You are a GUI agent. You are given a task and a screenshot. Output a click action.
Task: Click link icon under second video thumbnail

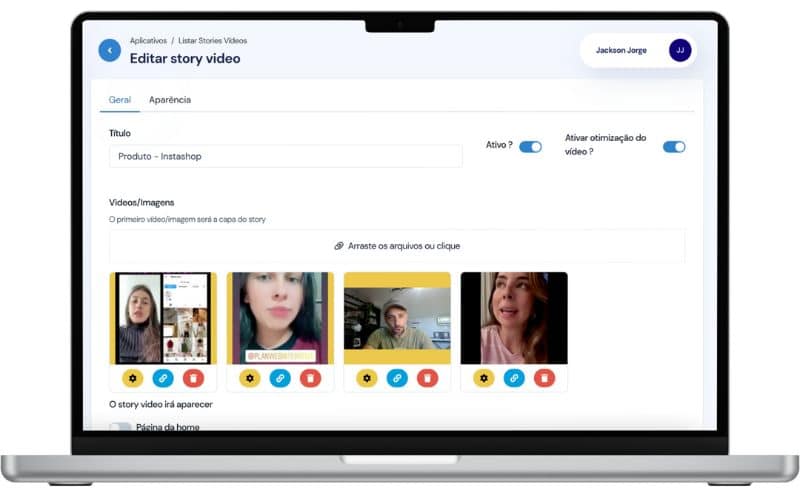click(280, 378)
